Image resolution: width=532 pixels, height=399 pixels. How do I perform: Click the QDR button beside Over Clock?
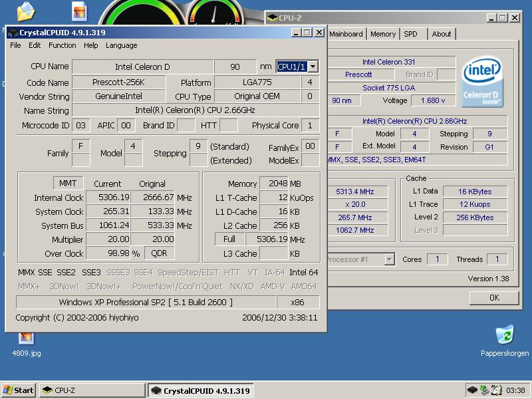click(159, 253)
